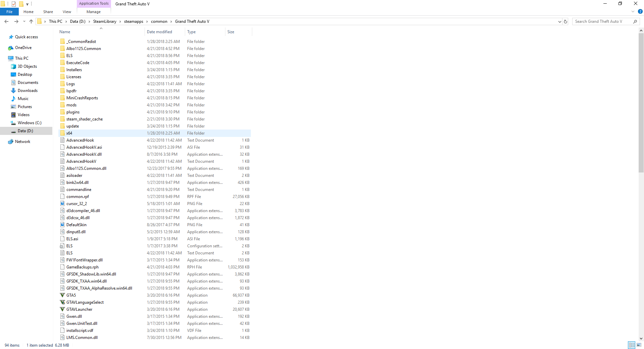The height and width of the screenshot is (349, 644).
Task: Select the Application Tools contextual tab
Action: point(94,4)
